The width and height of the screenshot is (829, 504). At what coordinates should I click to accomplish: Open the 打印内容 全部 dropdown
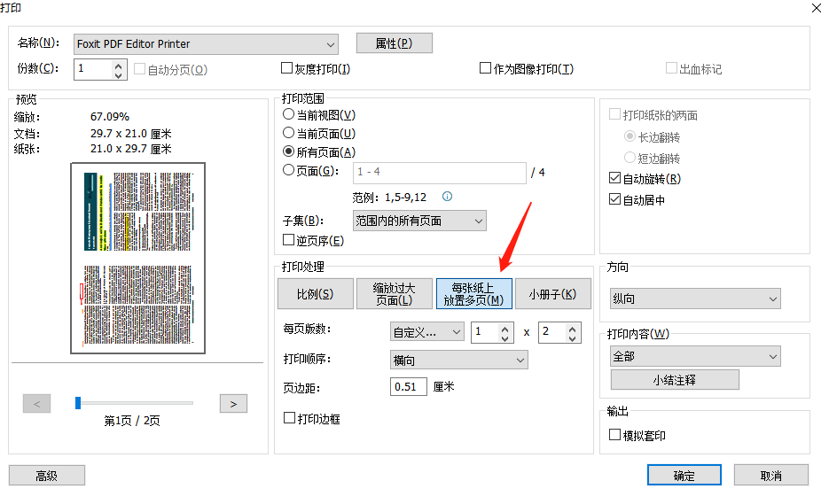(695, 357)
